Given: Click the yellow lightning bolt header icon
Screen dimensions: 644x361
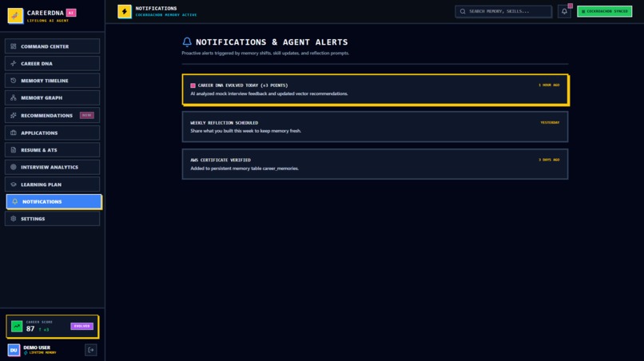Looking at the screenshot, I should tap(125, 11).
